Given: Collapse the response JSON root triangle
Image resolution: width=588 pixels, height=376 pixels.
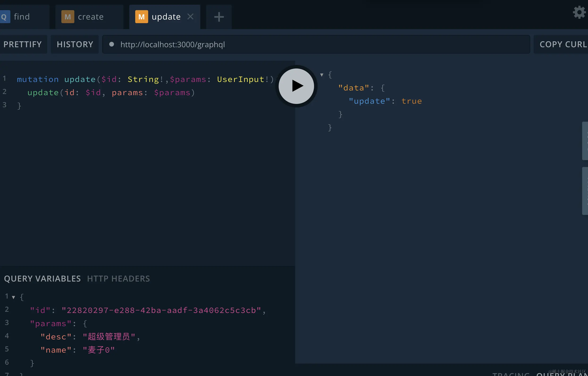Looking at the screenshot, I should [322, 75].
